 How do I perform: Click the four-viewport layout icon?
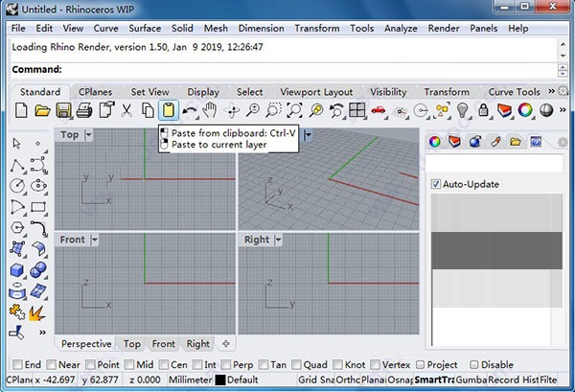click(356, 110)
